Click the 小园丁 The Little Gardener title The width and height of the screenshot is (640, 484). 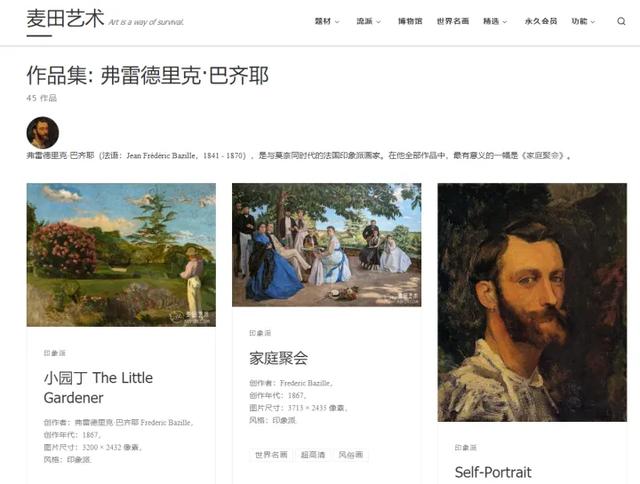98,388
